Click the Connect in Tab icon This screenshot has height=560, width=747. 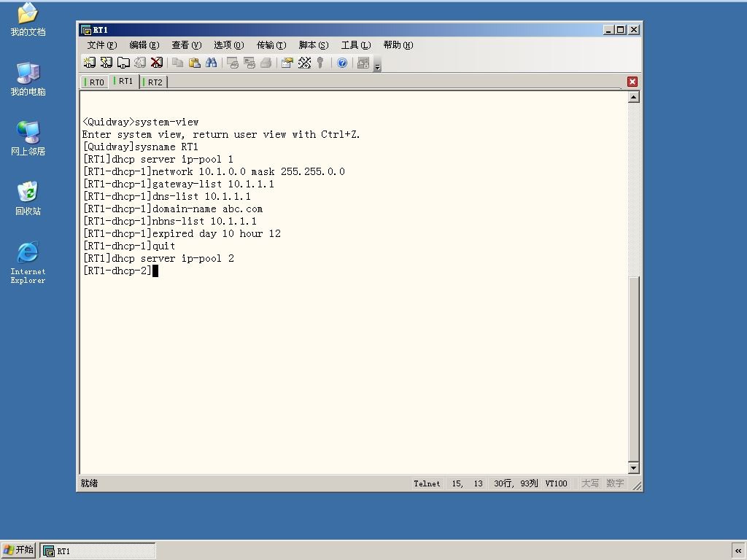(x=123, y=63)
